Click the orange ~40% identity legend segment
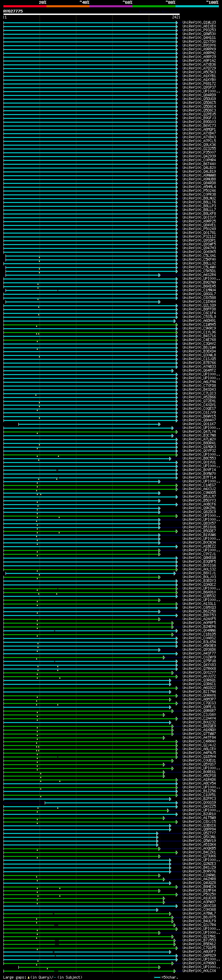222x980 pixels. point(68,6)
